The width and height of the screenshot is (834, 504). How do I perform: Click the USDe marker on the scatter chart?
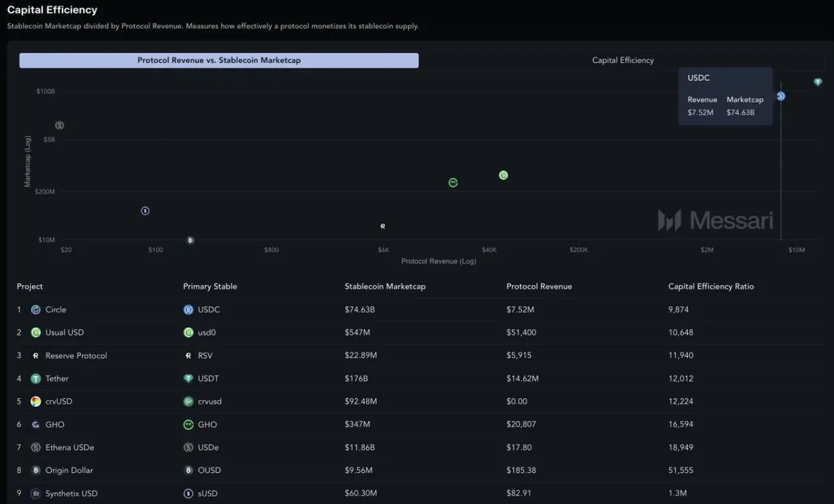[x=59, y=125]
